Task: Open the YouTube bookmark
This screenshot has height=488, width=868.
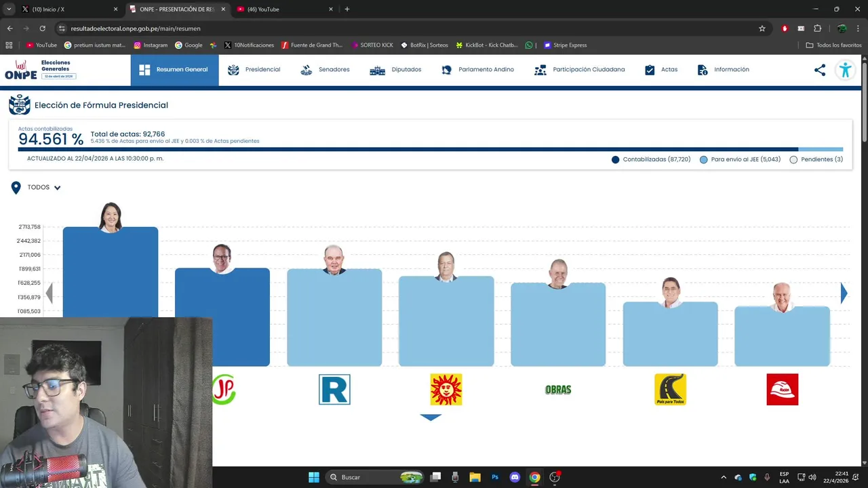Action: pyautogui.click(x=41, y=45)
